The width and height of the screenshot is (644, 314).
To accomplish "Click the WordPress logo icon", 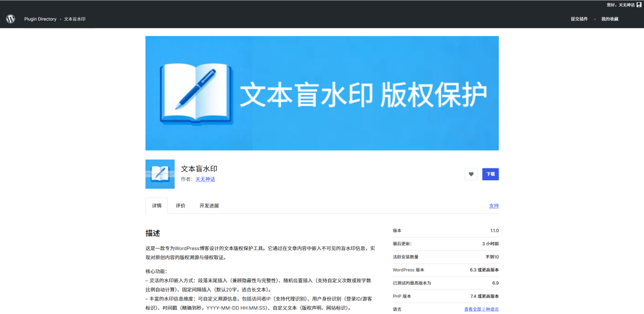I will 10,19.
